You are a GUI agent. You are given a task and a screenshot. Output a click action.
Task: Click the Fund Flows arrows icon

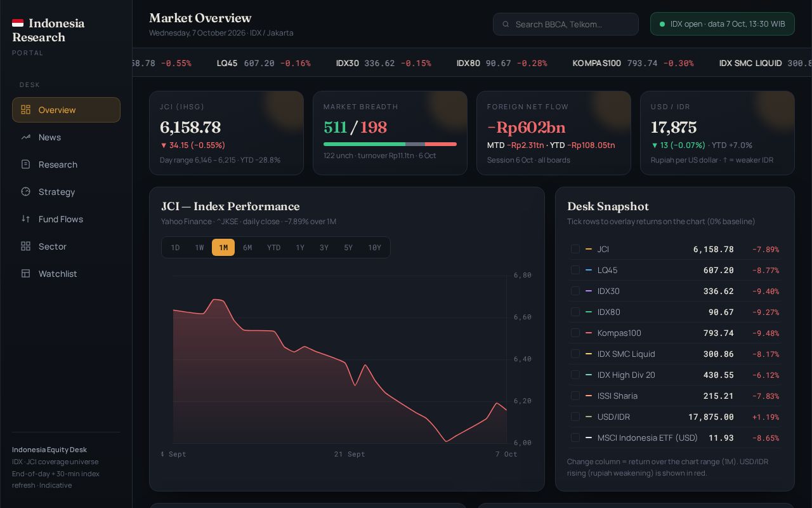pos(25,219)
